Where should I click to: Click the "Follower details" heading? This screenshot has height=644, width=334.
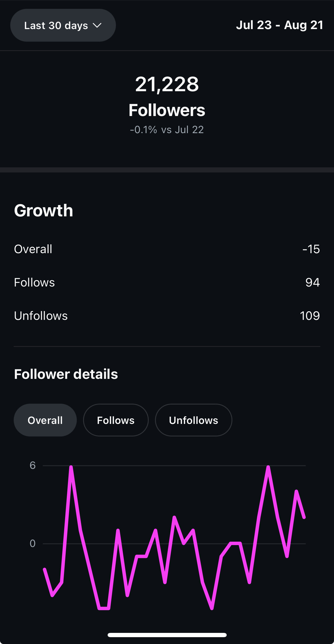[x=66, y=374]
